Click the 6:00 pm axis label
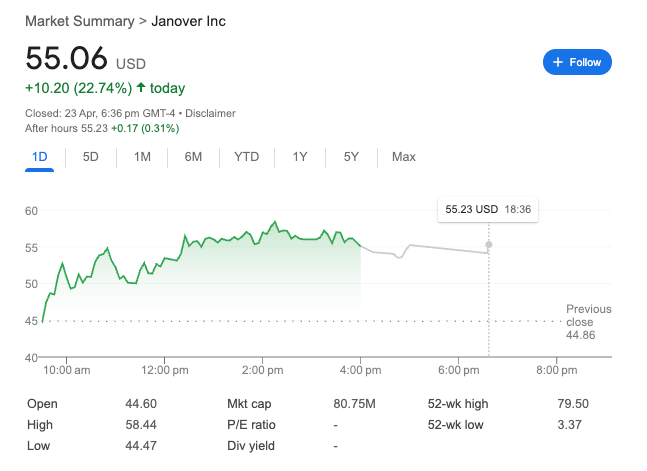This screenshot has width=647, height=471. 459,370
